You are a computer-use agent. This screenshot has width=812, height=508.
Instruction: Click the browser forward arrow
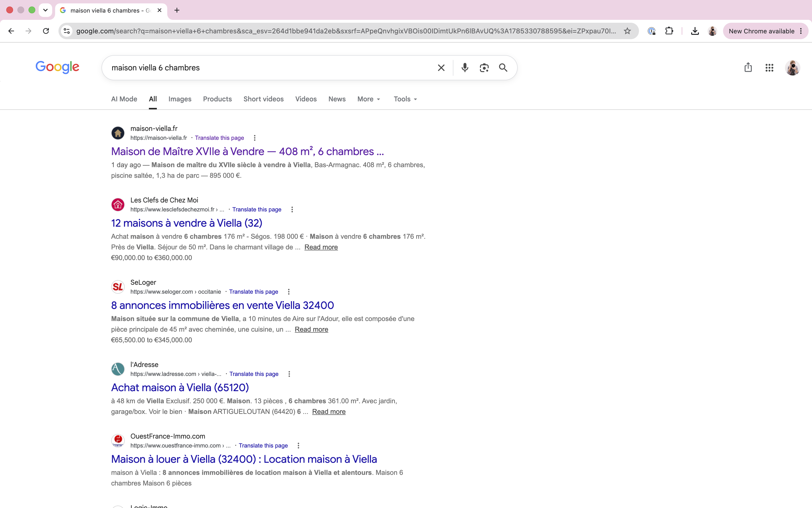tap(29, 31)
